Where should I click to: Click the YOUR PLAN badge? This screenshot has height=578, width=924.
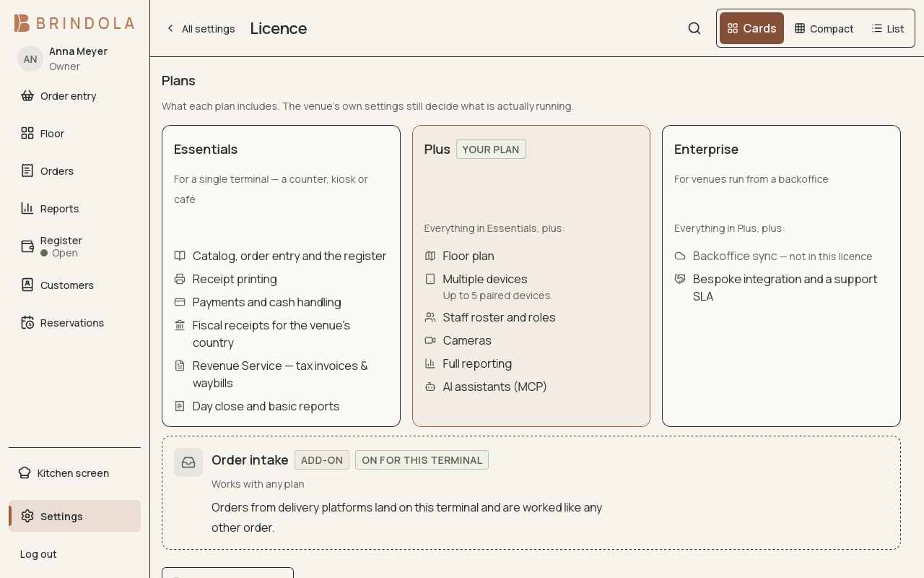tap(491, 150)
